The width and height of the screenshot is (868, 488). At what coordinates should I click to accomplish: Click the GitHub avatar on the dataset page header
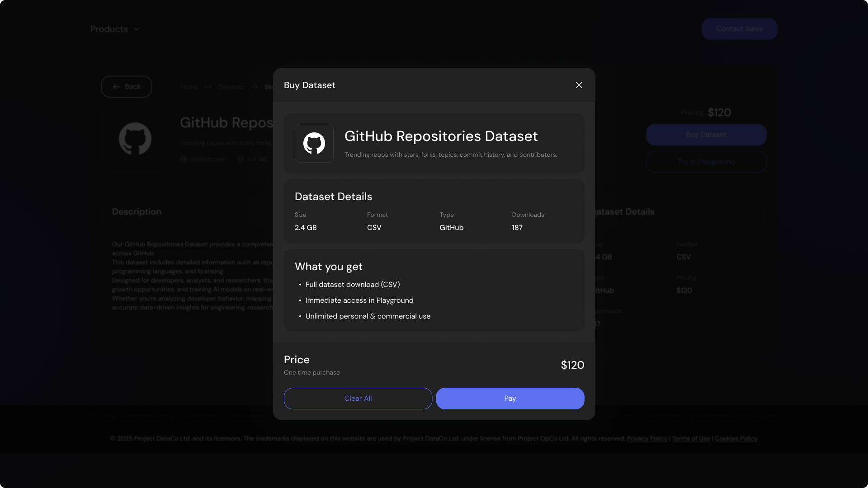tap(135, 139)
